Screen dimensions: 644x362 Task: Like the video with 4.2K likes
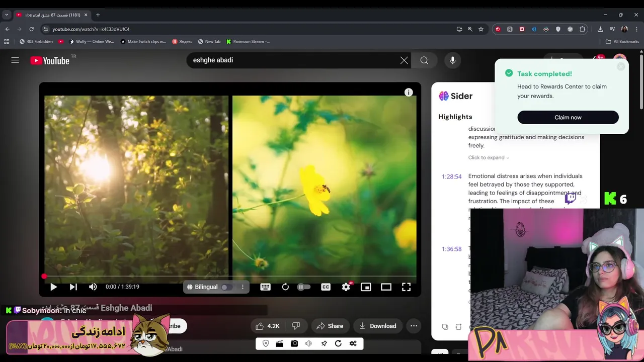268,326
